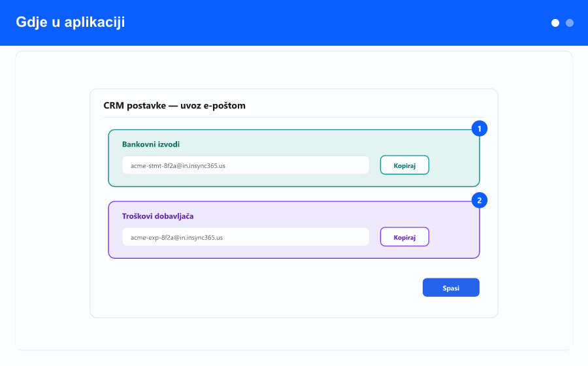Switch to the second faded pagination dot

(570, 23)
